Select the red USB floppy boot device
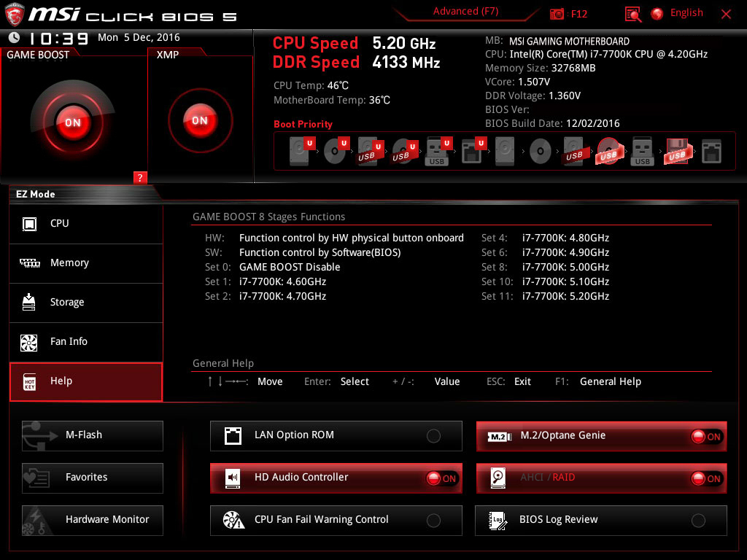The width and height of the screenshot is (747, 560). (677, 152)
